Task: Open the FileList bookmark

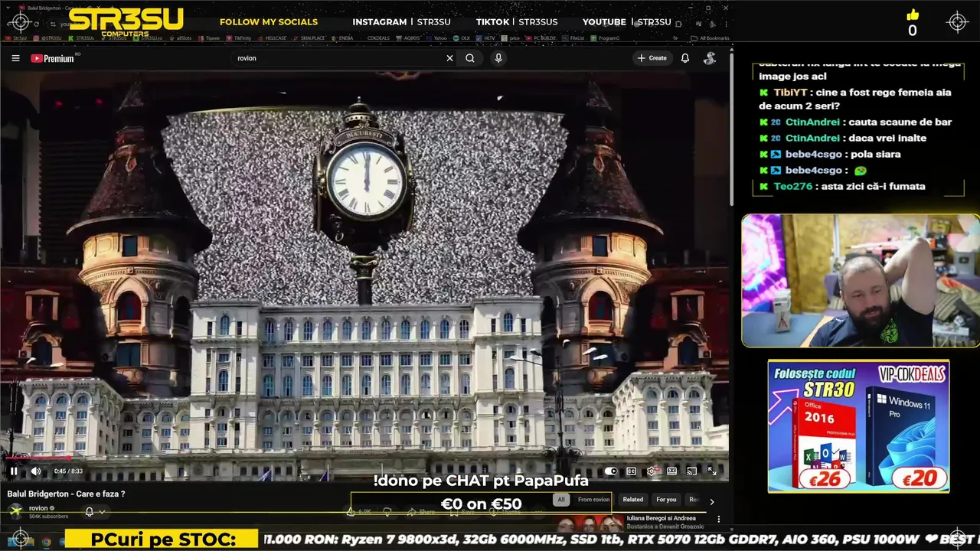Action: tap(573, 37)
